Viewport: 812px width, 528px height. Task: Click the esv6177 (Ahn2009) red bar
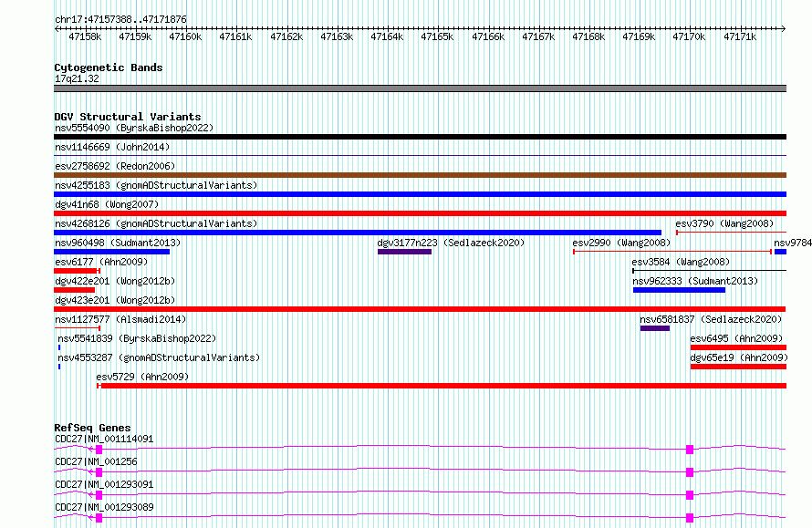coord(77,271)
